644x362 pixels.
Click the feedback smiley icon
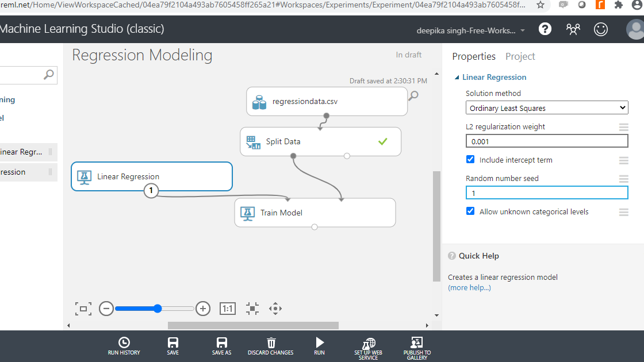coord(600,29)
